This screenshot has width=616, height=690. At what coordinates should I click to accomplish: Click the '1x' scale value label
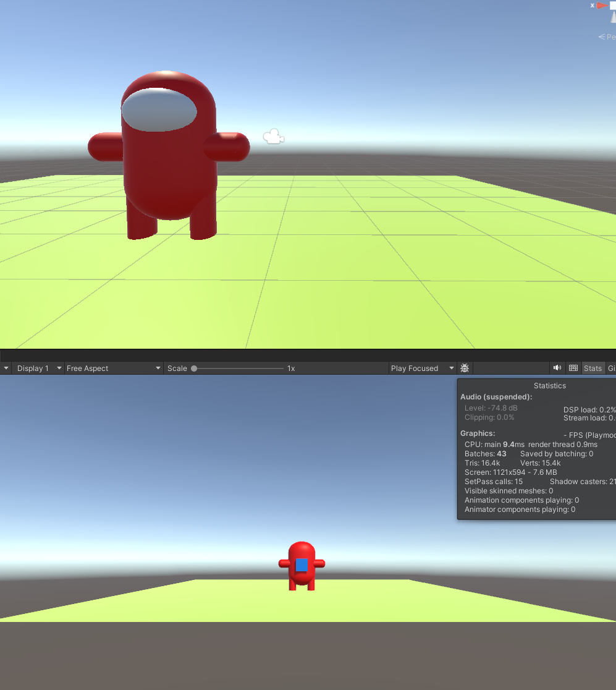[x=291, y=368]
